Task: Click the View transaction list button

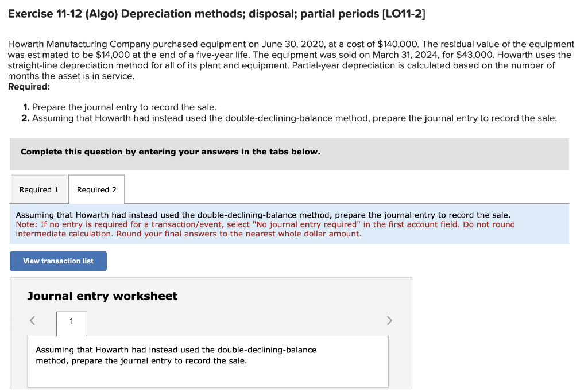Action: [x=58, y=261]
